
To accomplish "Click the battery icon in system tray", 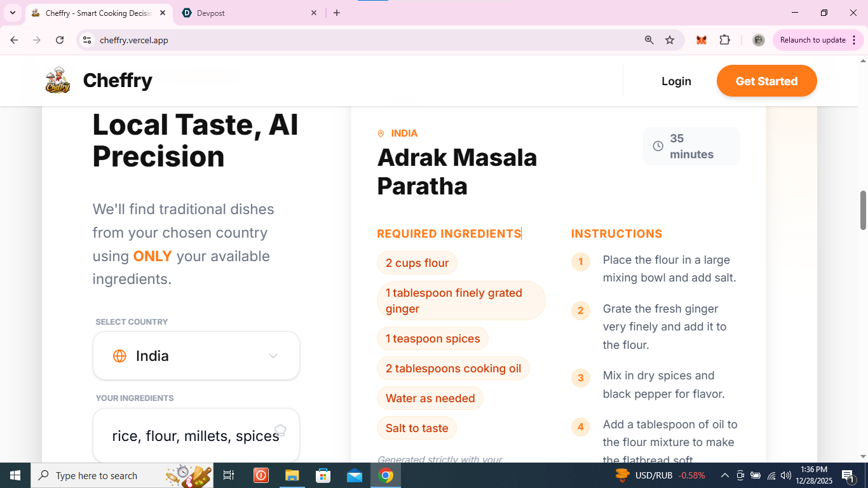I will tap(756, 475).
